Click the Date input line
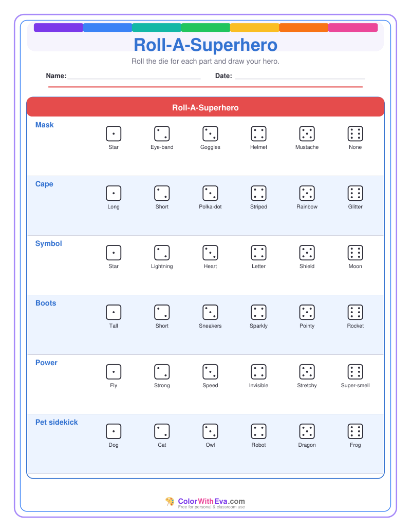The height and width of the screenshot is (532, 411). (x=300, y=76)
